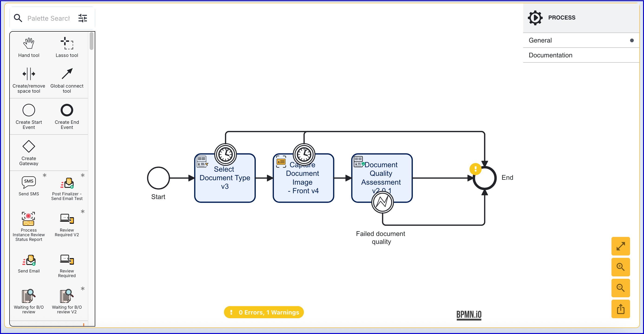Click the Create End Event icon
This screenshot has width=644, height=334.
pos(67,110)
